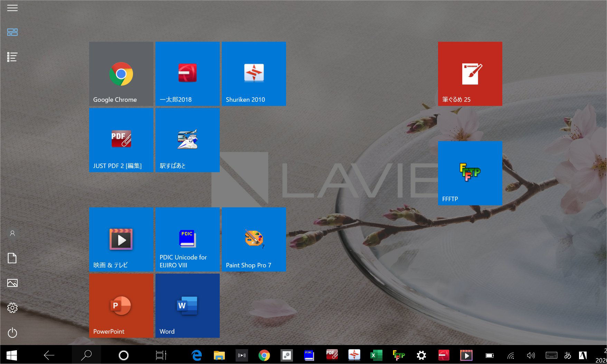607x364 pixels.
Task: Launch the Paint Shop Pro 7 tile
Action: click(254, 239)
